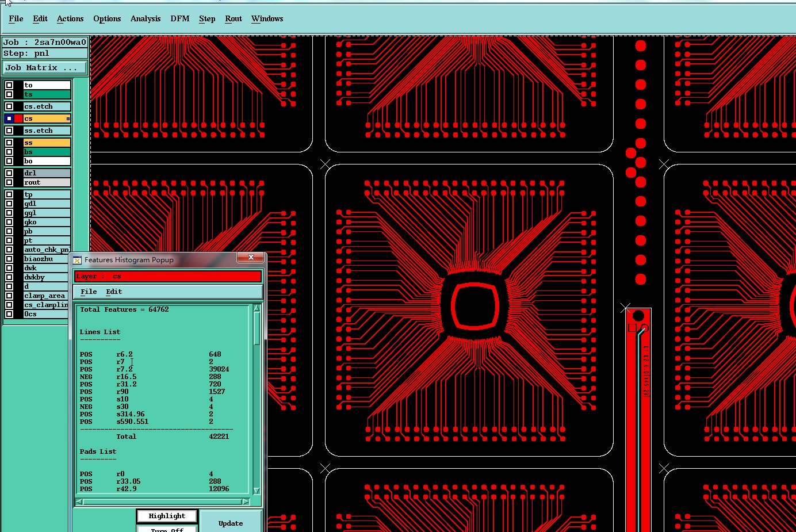Click the red color swatch of cs layer
The image size is (796, 532).
click(18, 118)
